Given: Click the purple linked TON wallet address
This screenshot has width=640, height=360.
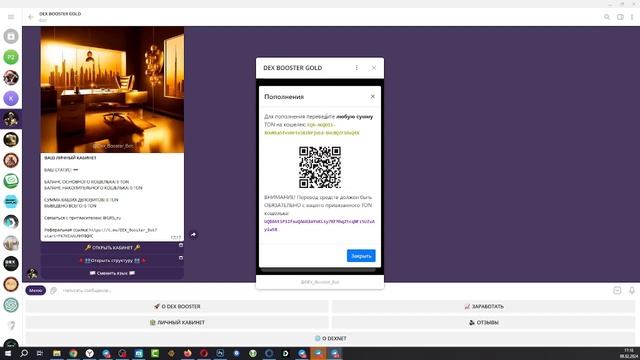Looking at the screenshot, I should (x=319, y=225).
